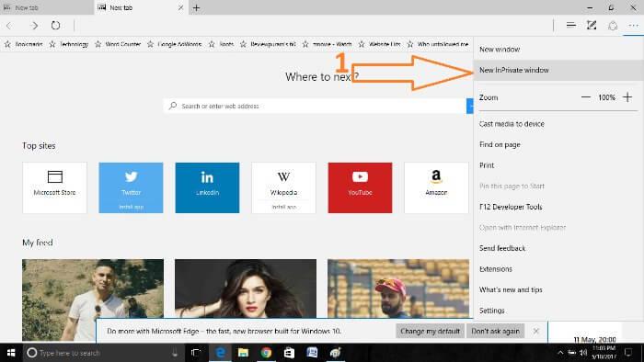Open the YouTube top site tile
This screenshot has width=644, height=362.
tap(361, 187)
